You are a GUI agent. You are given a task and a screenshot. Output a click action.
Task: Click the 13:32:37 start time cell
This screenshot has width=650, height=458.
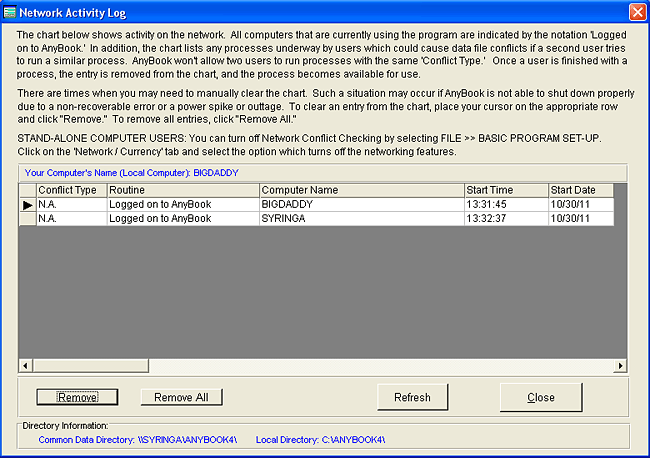pyautogui.click(x=505, y=218)
